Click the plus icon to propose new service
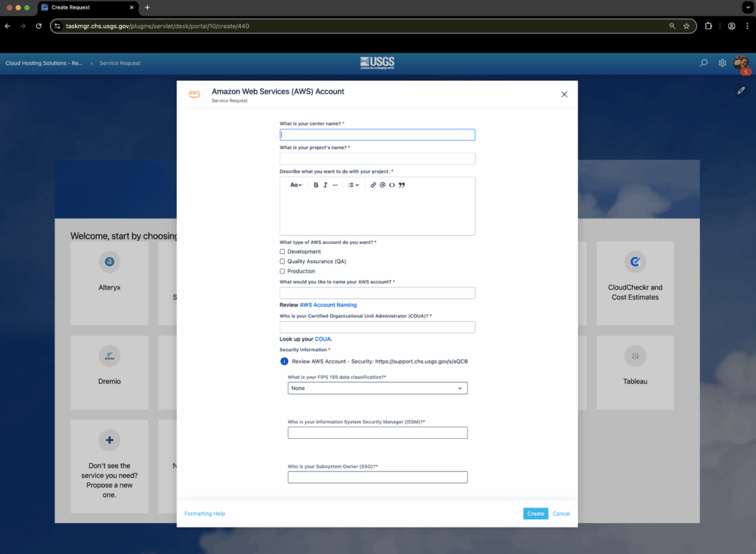Screen dimensions: 756x554 [x=109, y=440]
